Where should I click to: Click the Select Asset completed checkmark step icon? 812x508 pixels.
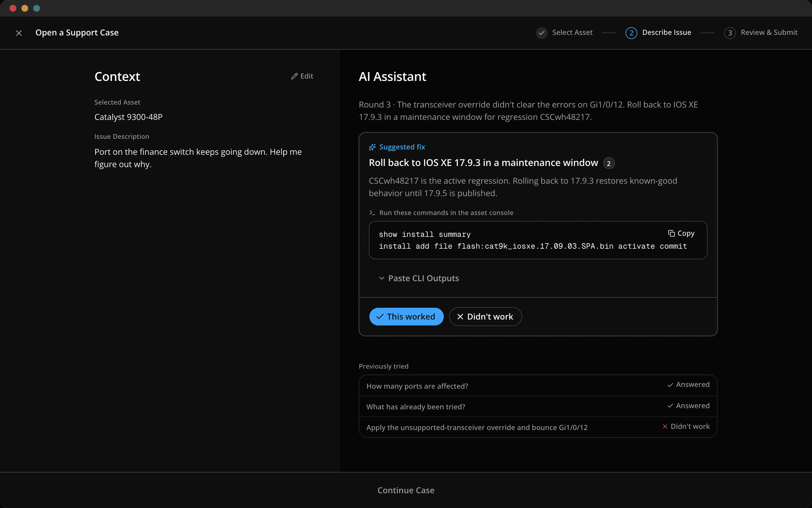coord(541,33)
